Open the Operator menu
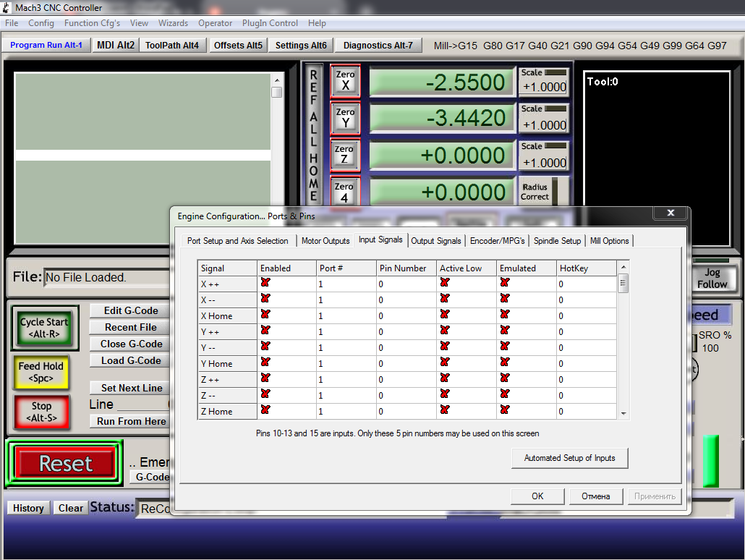The image size is (745, 560). click(x=216, y=23)
